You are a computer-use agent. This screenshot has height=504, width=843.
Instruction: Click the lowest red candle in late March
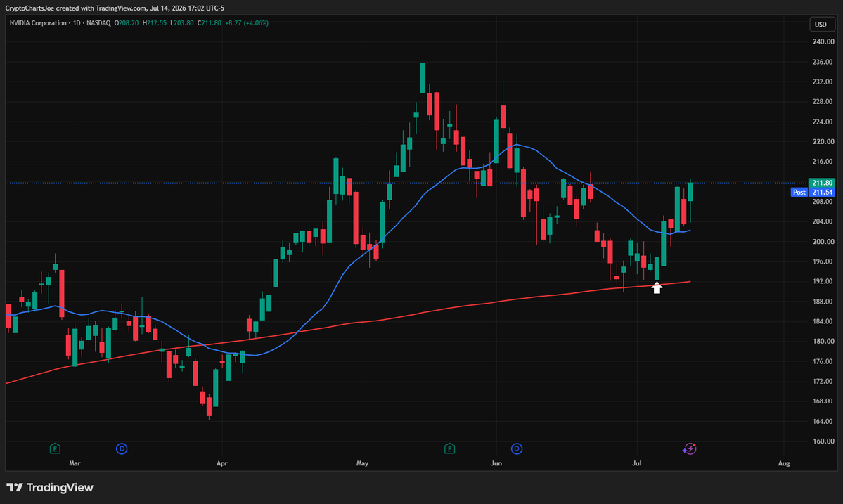click(209, 407)
